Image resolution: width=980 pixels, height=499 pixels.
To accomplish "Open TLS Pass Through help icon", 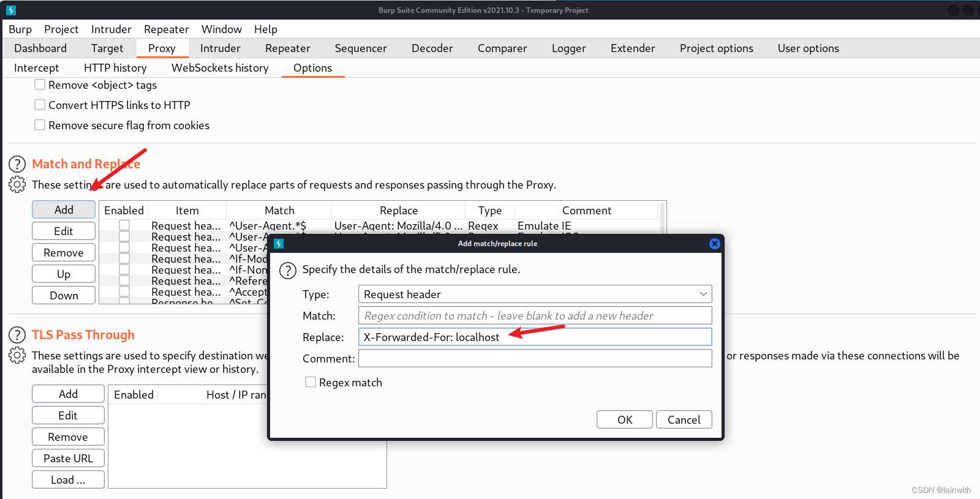I will click(x=17, y=335).
